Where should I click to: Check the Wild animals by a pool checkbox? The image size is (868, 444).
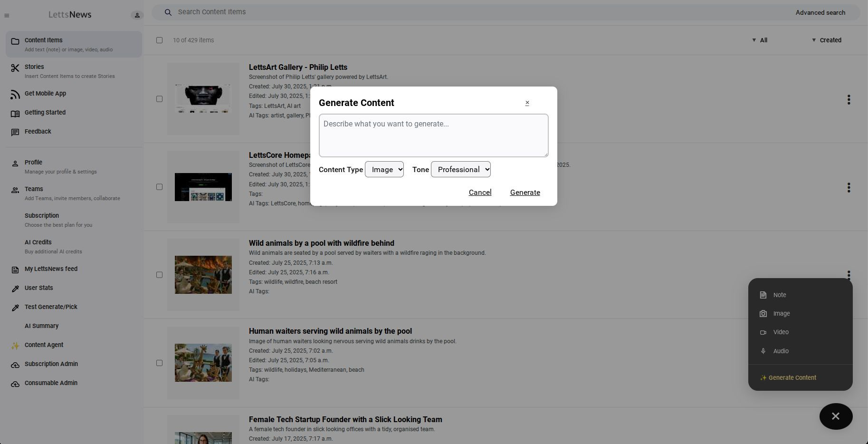pos(160,275)
